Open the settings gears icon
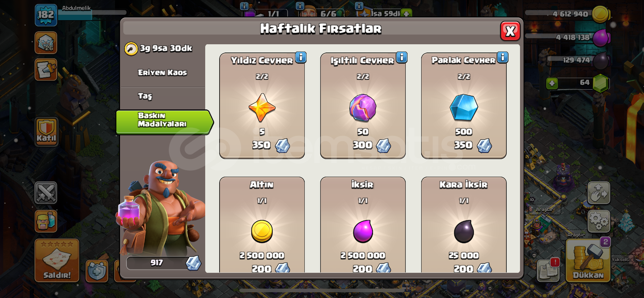The width and height of the screenshot is (644, 298). (599, 221)
